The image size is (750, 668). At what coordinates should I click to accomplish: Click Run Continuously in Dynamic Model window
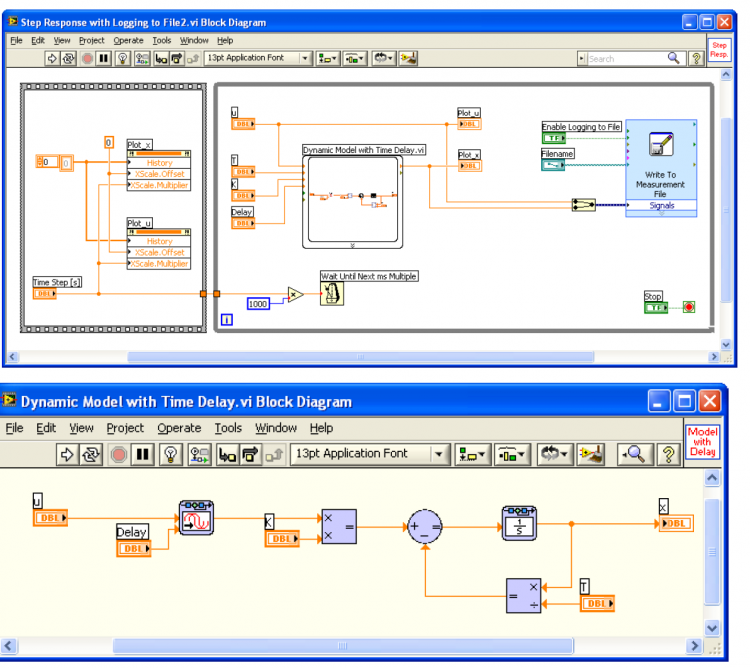(91, 454)
